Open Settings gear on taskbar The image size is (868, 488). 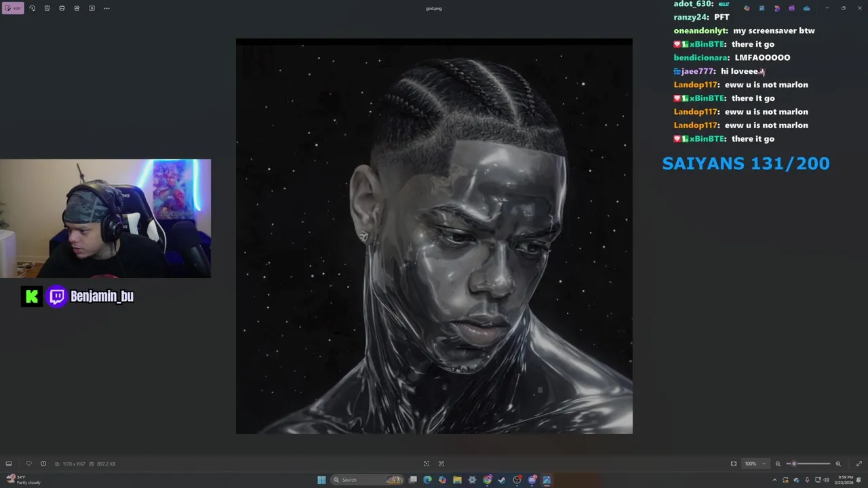472,480
